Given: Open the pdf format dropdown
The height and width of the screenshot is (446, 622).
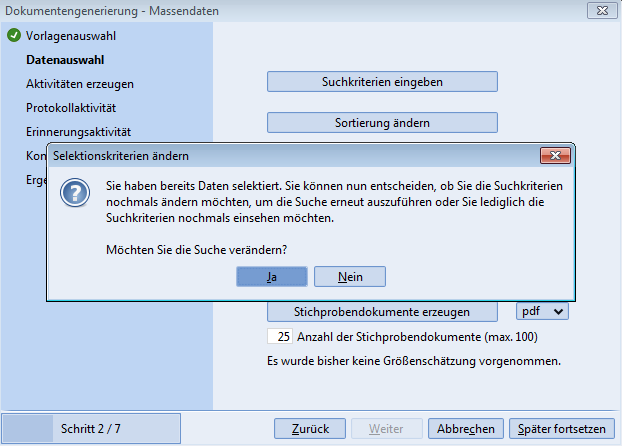Looking at the screenshot, I should 543,311.
